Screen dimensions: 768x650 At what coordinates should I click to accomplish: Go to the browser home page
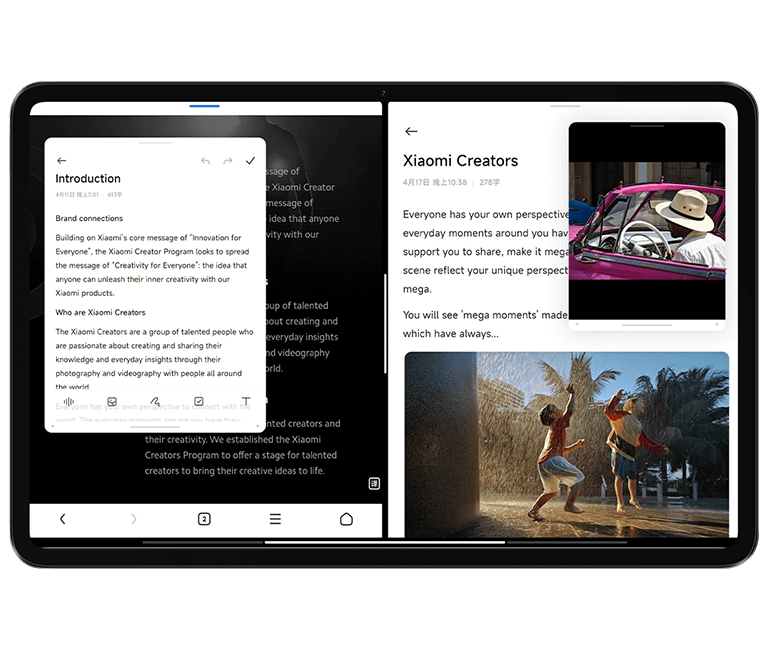(x=346, y=519)
